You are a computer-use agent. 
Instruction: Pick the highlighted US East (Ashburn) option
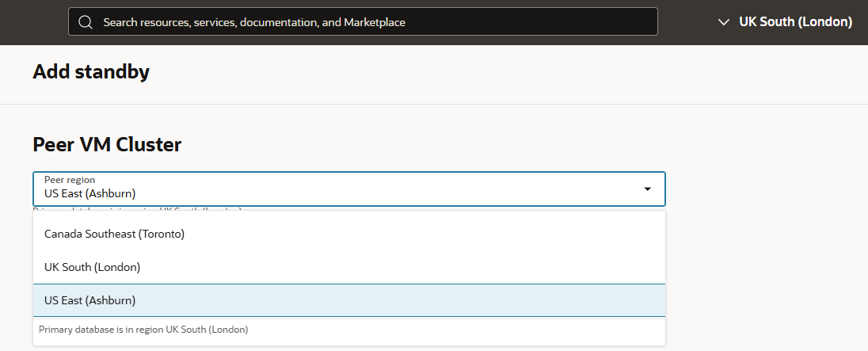(89, 300)
